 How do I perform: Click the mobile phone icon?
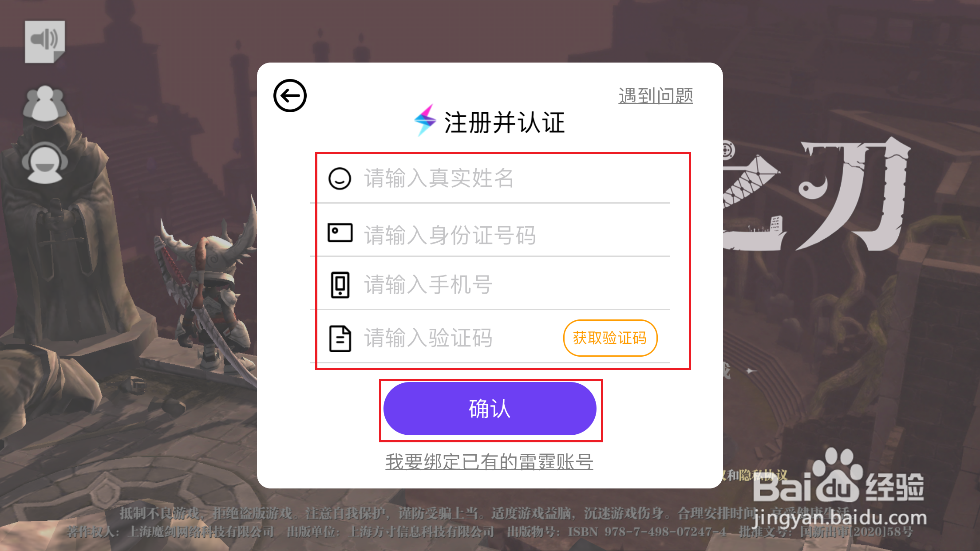tap(340, 285)
